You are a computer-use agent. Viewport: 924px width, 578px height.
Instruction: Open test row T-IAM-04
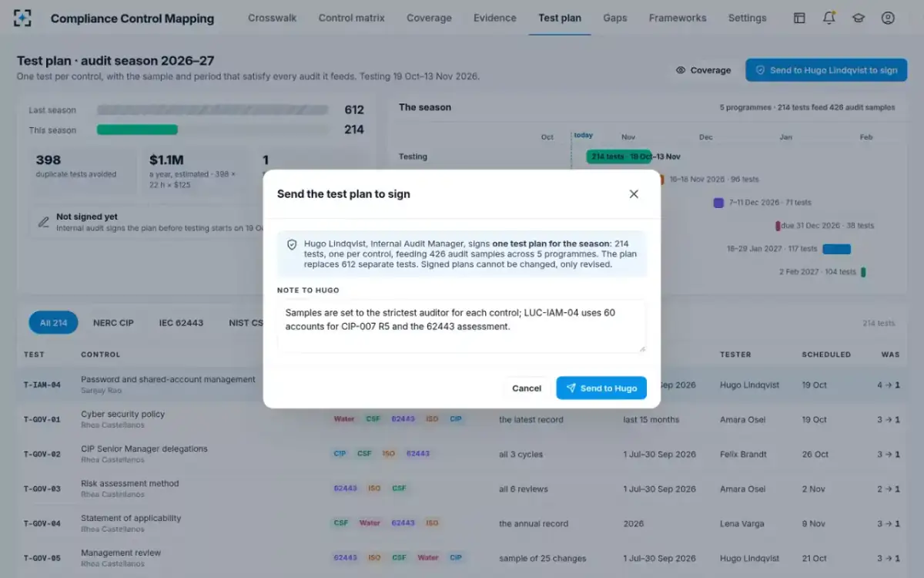tap(462, 385)
